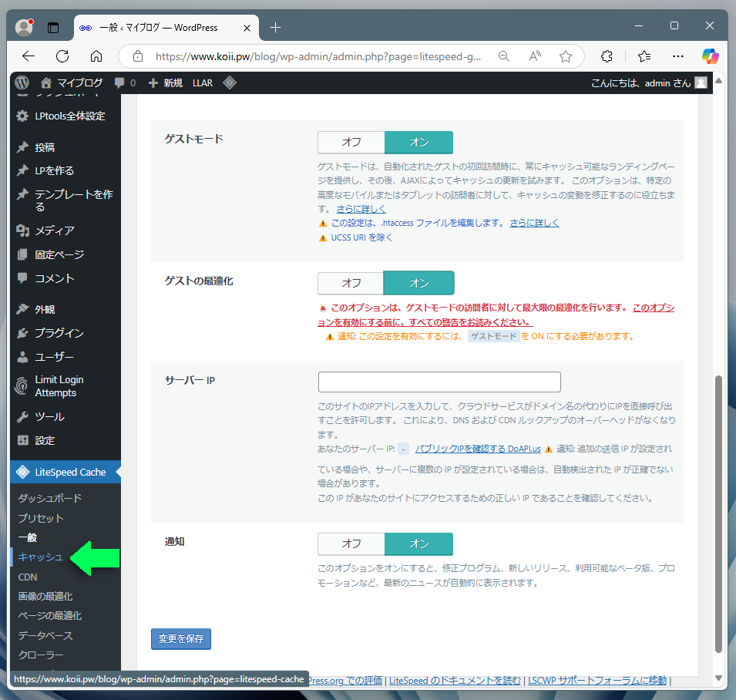Screen dimensions: 736x700
Task: Click the browser back arrow
Action: [x=29, y=56]
